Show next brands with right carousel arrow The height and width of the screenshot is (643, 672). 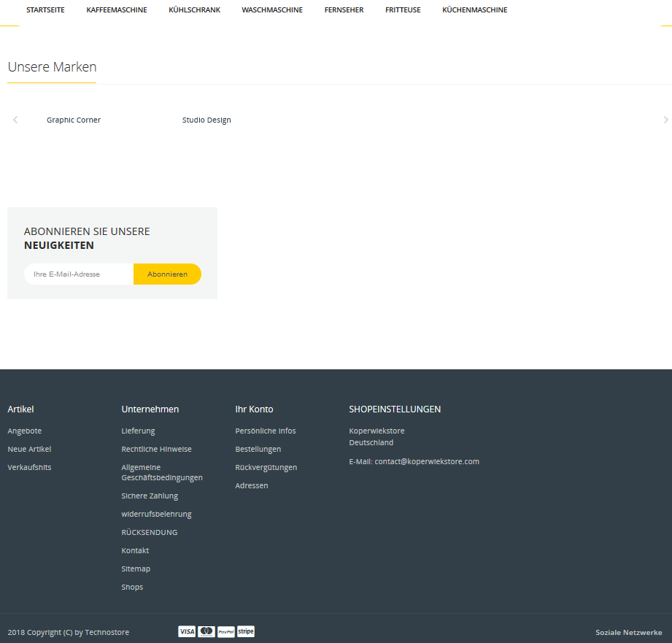[665, 120]
